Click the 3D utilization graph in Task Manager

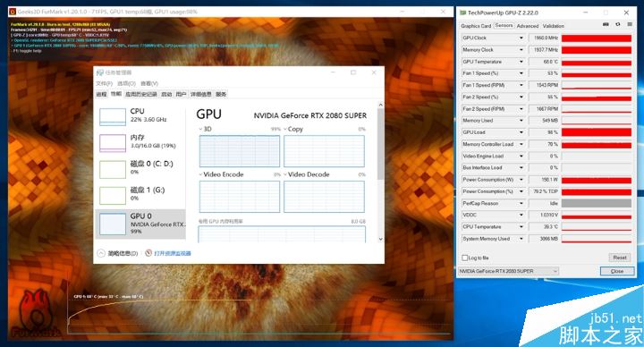(x=240, y=151)
